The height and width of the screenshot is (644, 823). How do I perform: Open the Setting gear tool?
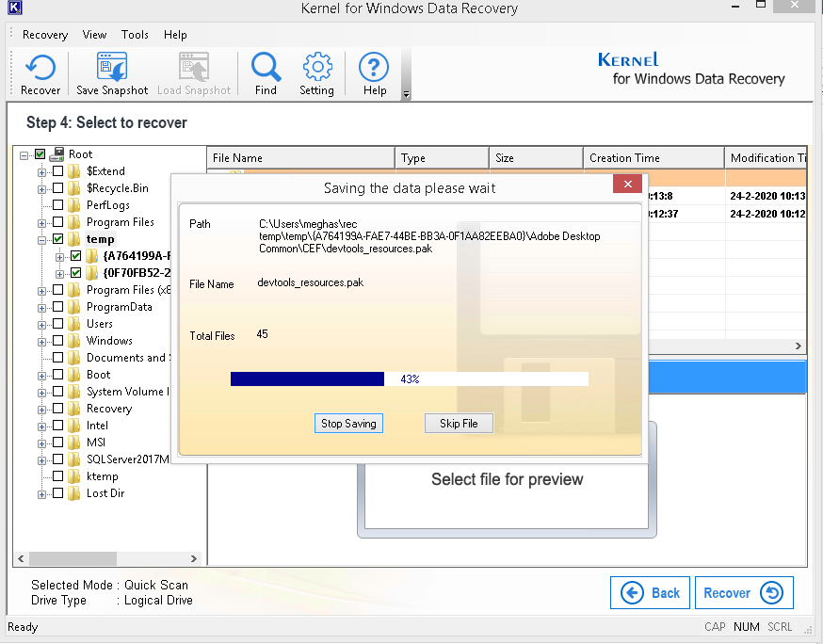[x=317, y=67]
